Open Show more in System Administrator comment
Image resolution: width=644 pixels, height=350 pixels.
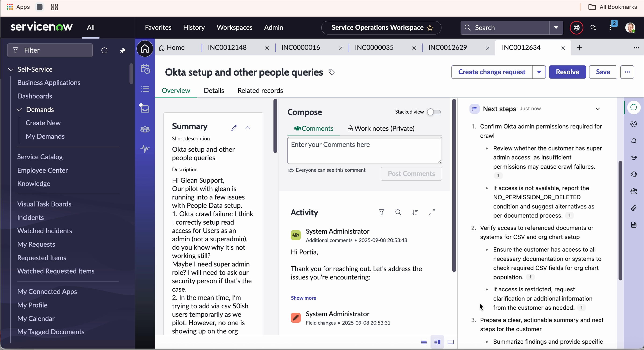[303, 298]
